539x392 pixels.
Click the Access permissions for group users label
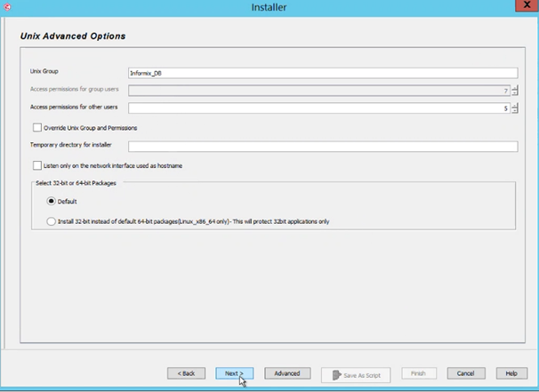point(74,89)
